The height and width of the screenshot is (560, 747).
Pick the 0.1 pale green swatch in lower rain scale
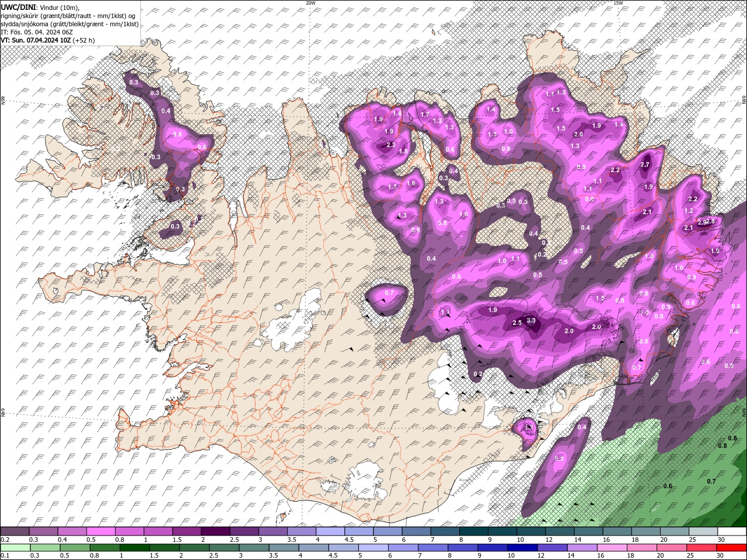[15, 548]
